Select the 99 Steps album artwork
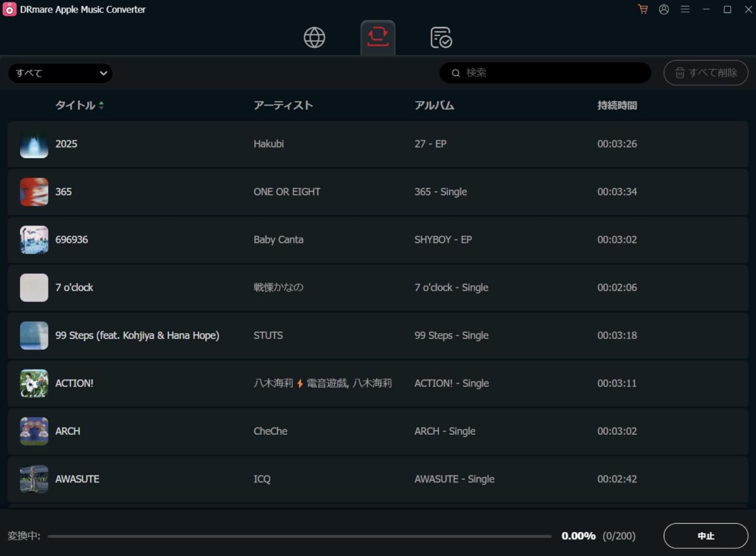The image size is (756, 556). pos(34,336)
